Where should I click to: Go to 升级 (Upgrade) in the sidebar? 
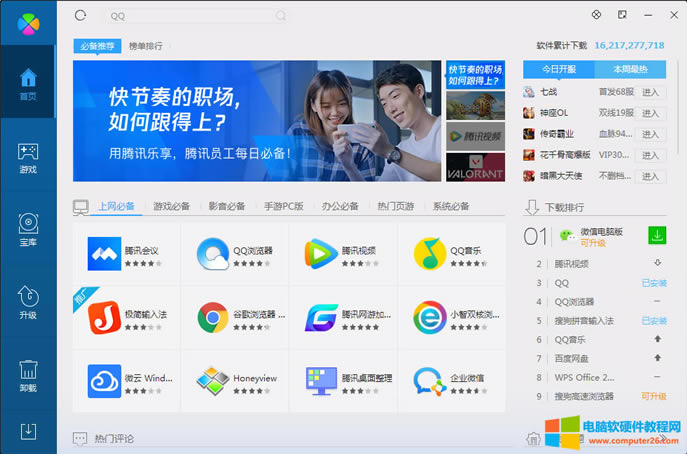click(28, 301)
